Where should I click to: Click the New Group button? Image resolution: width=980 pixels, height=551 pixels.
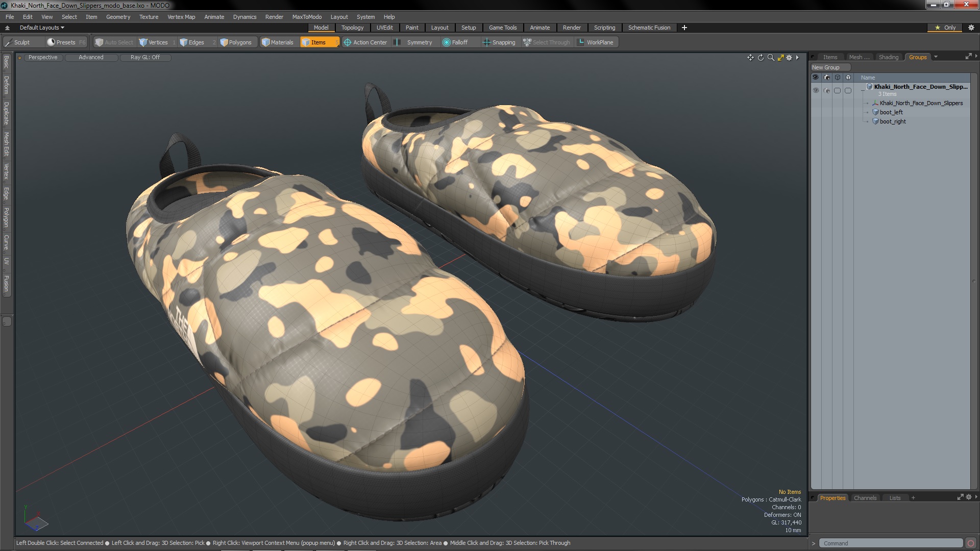830,67
